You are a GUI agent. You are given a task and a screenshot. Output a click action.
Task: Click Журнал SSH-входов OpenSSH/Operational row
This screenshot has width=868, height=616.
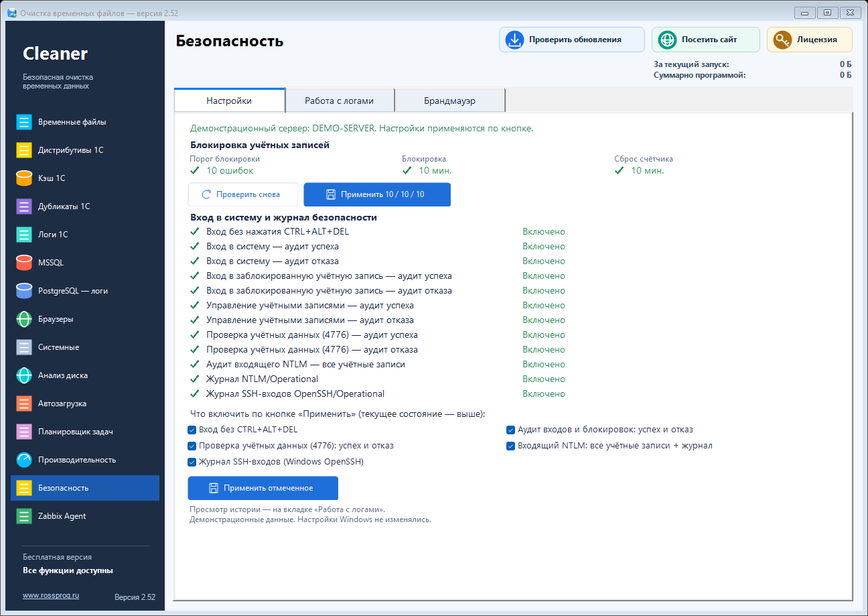(x=378, y=394)
